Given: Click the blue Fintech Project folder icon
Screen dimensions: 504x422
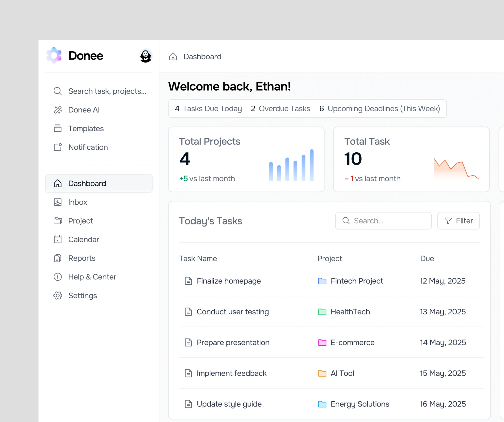Looking at the screenshot, I should point(322,281).
